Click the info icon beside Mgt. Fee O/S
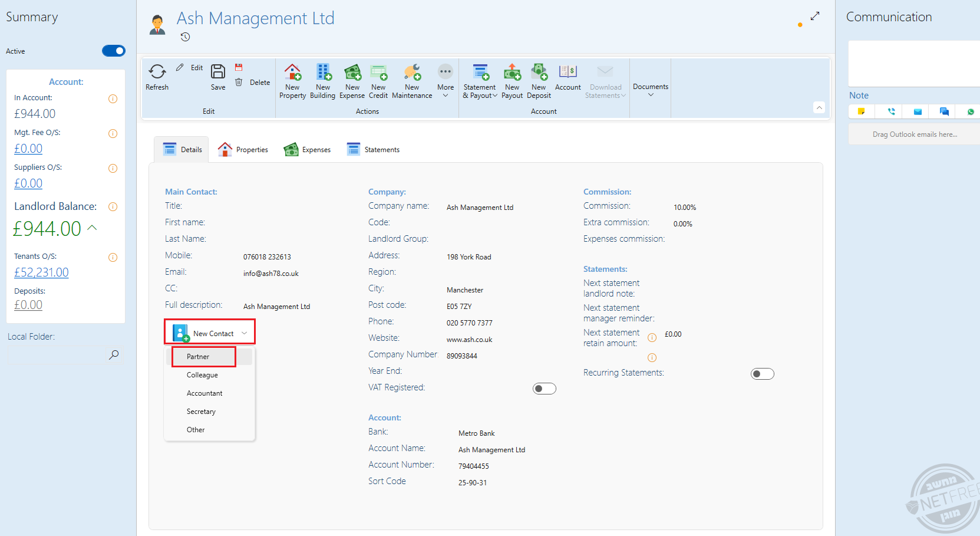This screenshot has width=980, height=536. (x=113, y=133)
